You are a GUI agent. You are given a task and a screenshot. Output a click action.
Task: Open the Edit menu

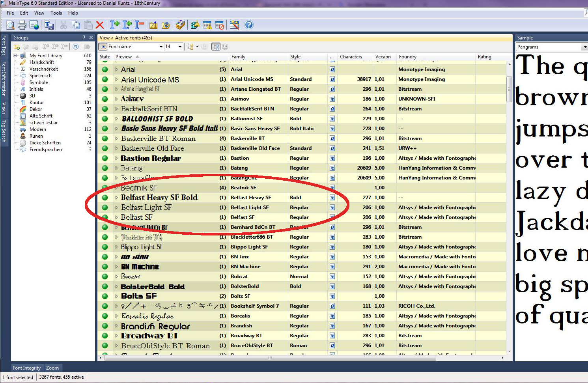point(24,13)
